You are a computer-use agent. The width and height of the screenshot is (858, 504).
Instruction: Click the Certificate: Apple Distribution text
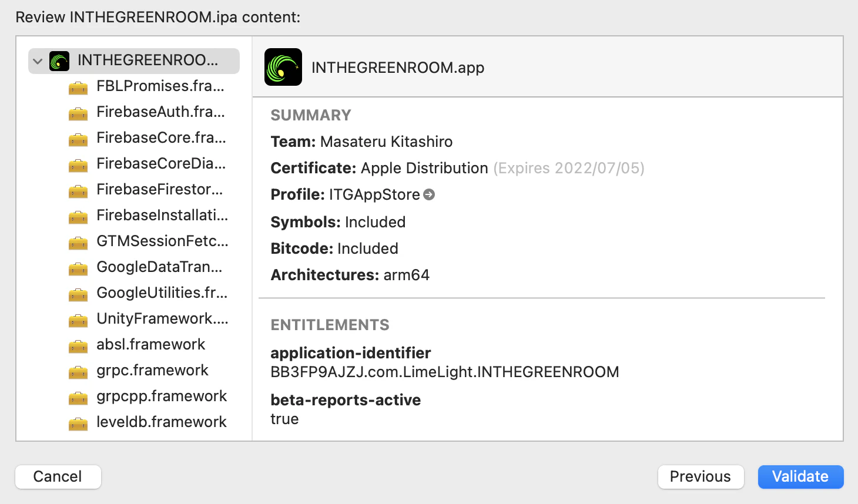point(379,168)
